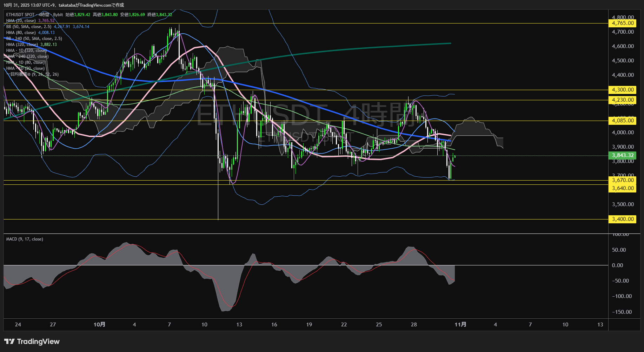Click the TradingView logo at bottom left

[32, 341]
